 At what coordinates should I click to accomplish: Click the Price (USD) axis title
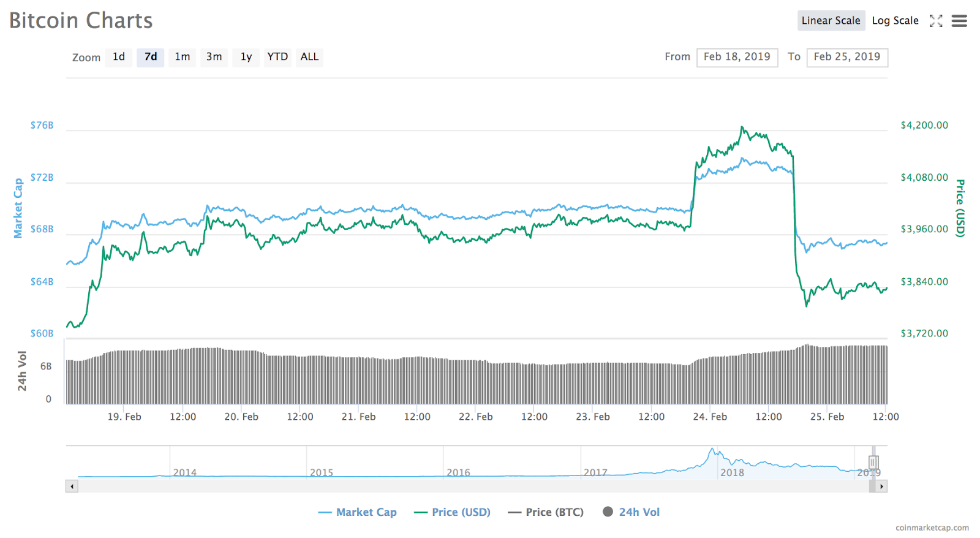click(960, 208)
